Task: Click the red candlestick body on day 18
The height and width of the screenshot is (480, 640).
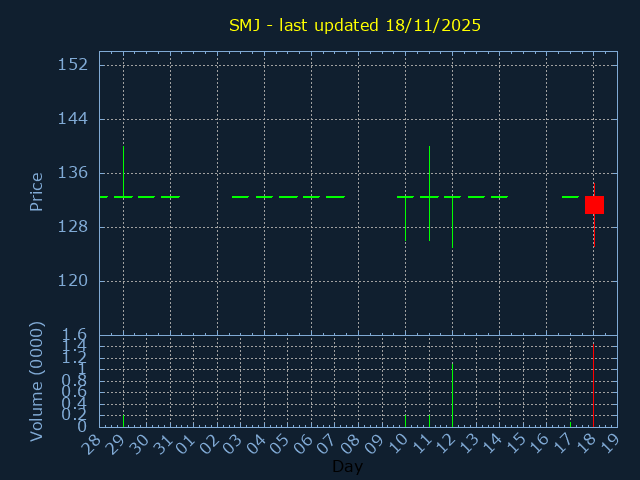Action: coord(594,205)
